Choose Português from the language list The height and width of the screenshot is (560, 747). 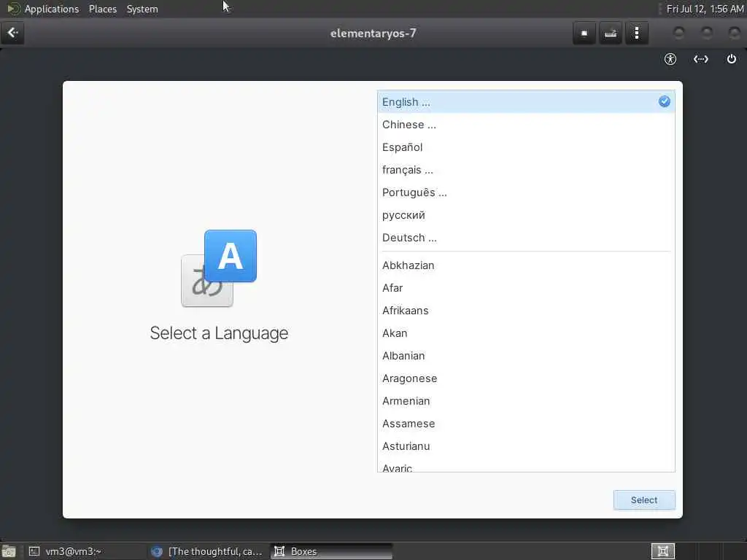[526, 192]
